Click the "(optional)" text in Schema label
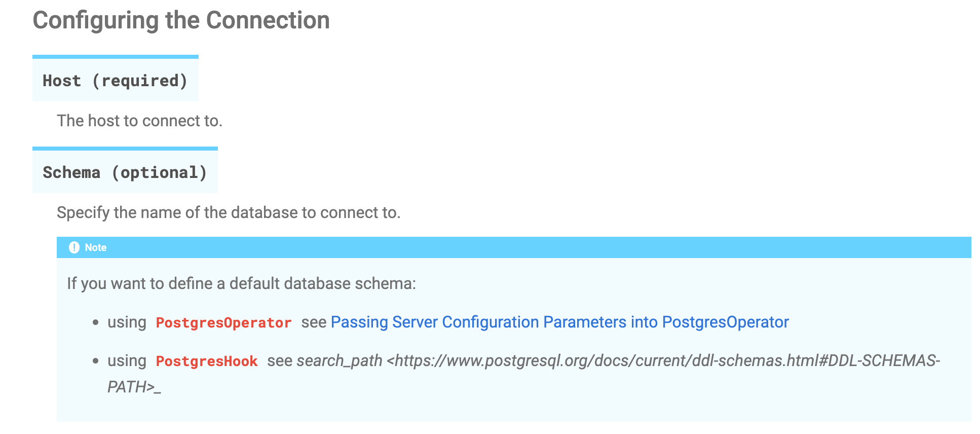The height and width of the screenshot is (434, 980). click(x=159, y=172)
